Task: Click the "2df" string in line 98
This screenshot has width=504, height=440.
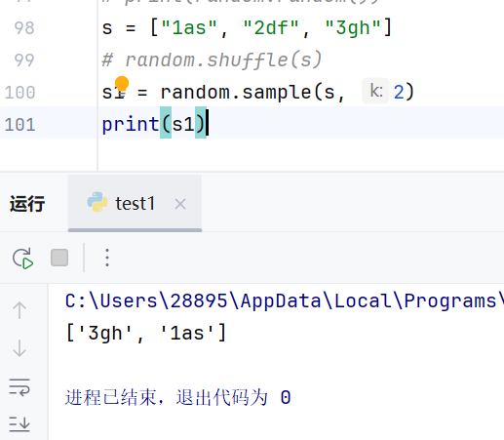Action: click(271, 27)
